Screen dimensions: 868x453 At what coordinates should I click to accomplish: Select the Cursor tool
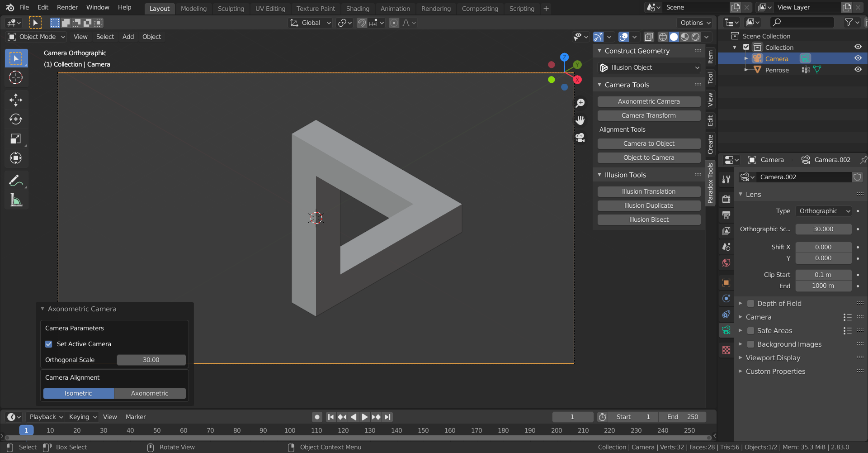[x=16, y=77]
